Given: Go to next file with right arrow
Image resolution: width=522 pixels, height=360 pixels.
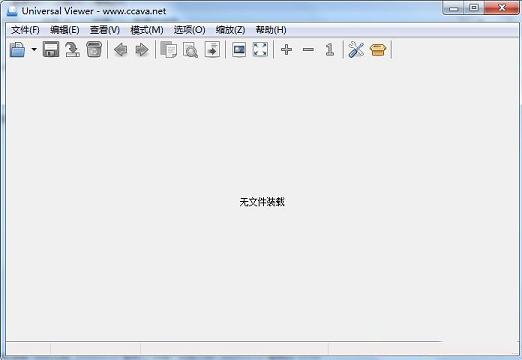Looking at the screenshot, I should coord(142,50).
